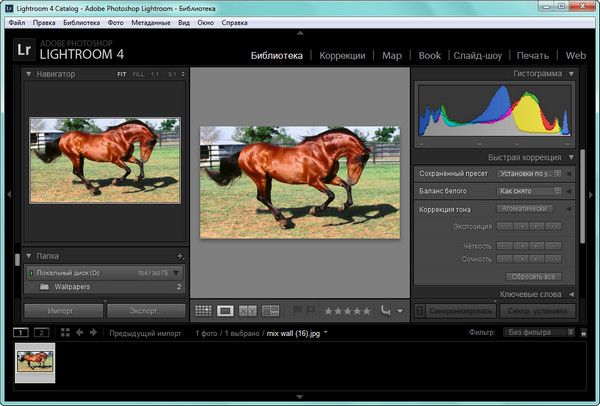The image size is (600, 406).
Task: Select Loupe view icon in toolbar
Action: (x=225, y=311)
